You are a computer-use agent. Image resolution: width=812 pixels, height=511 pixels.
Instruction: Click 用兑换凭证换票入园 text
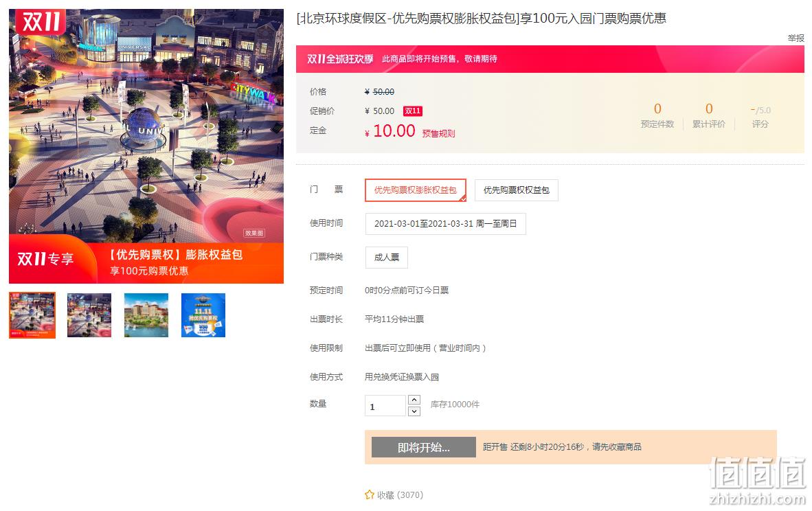click(x=402, y=377)
